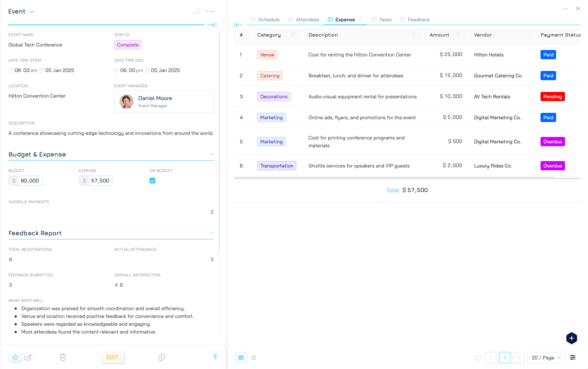The width and height of the screenshot is (588, 369).
Task: Click the delete trash icon
Action: coord(63,357)
